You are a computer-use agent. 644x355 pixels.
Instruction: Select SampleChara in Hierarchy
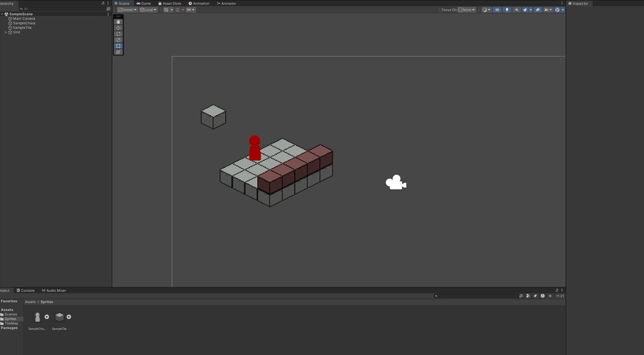coord(24,23)
